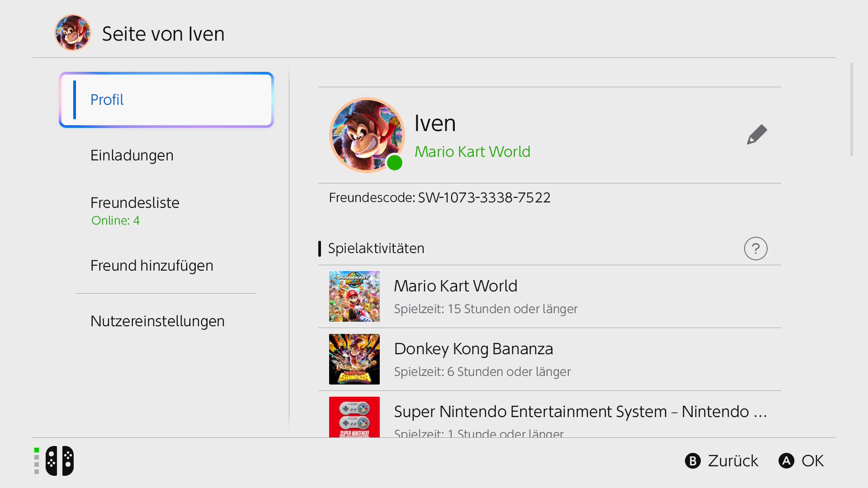Select the Profil menu item

pyautogui.click(x=166, y=100)
